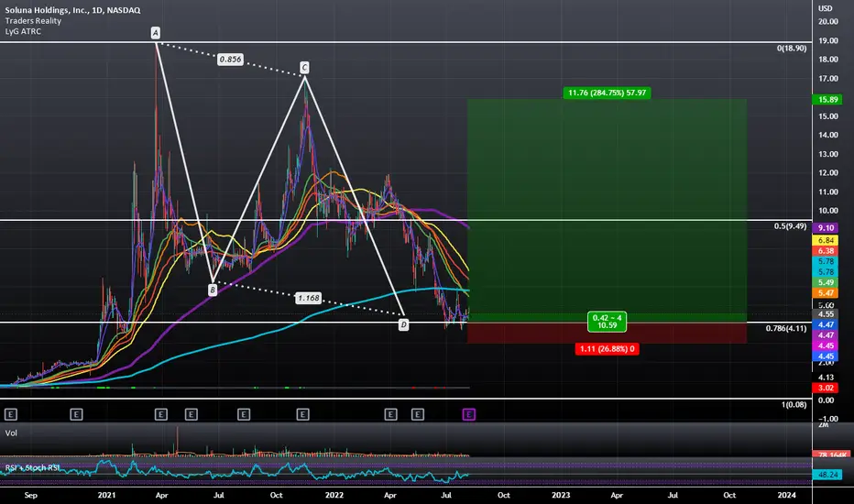Click the 12.00 price axis label
The height and width of the screenshot is (504, 854).
pyautogui.click(x=827, y=172)
